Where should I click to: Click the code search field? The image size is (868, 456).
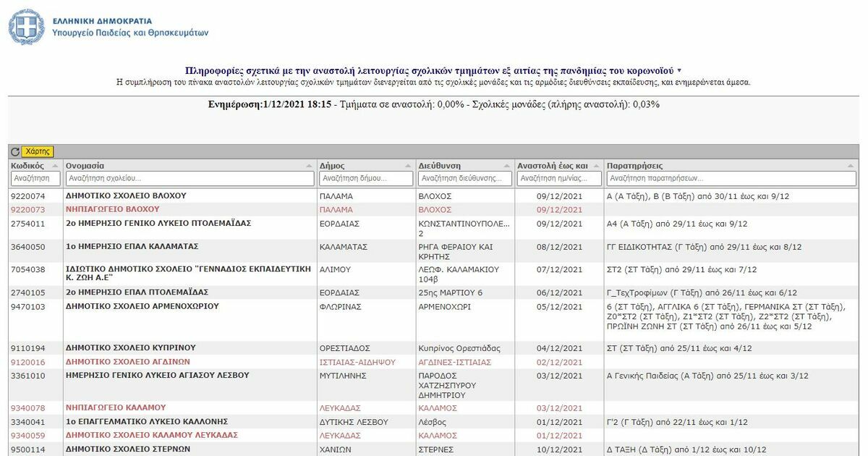[x=35, y=178]
